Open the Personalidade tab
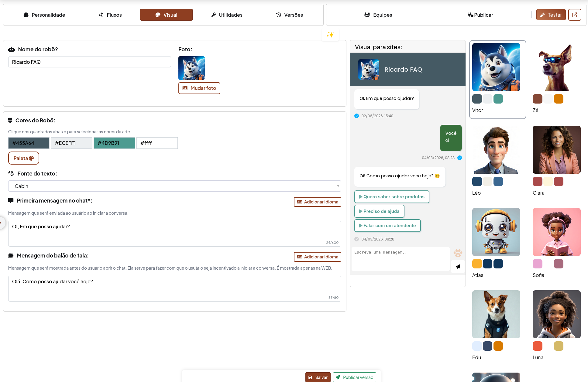The width and height of the screenshot is (588, 382). point(44,15)
